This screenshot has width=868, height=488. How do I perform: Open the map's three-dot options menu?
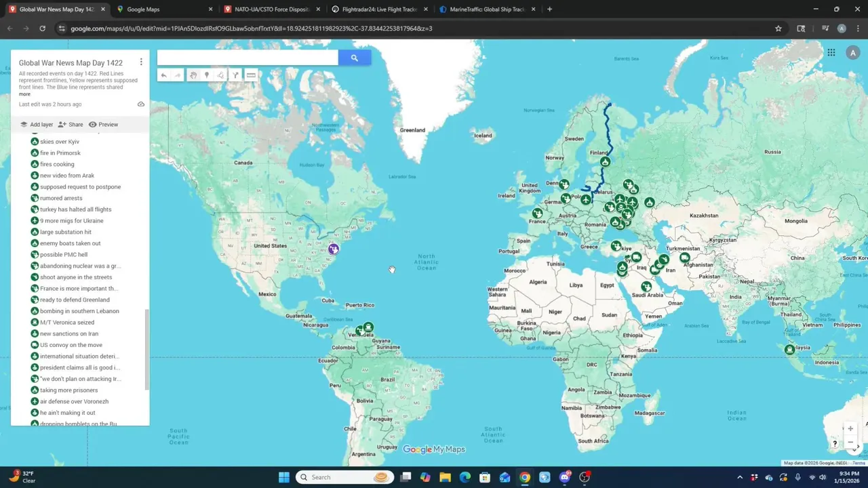(141, 62)
